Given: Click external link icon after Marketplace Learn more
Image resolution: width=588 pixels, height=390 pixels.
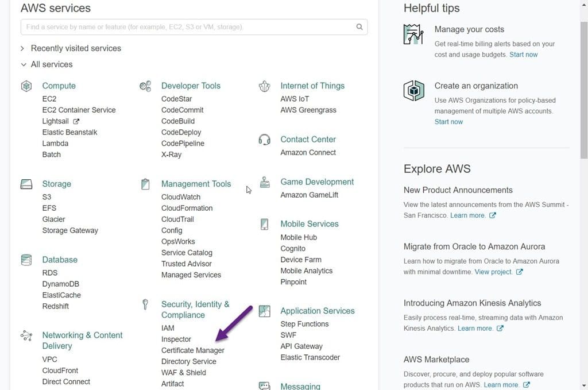Looking at the screenshot, I should [x=526, y=385].
